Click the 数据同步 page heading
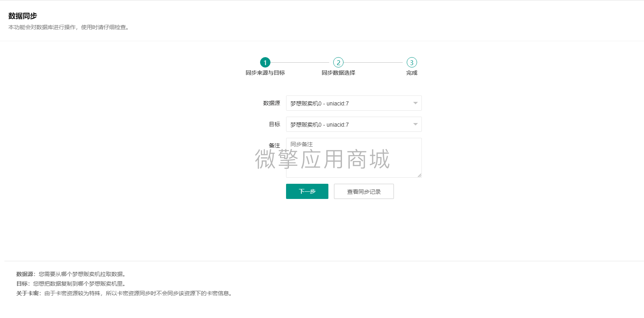 coord(23,16)
